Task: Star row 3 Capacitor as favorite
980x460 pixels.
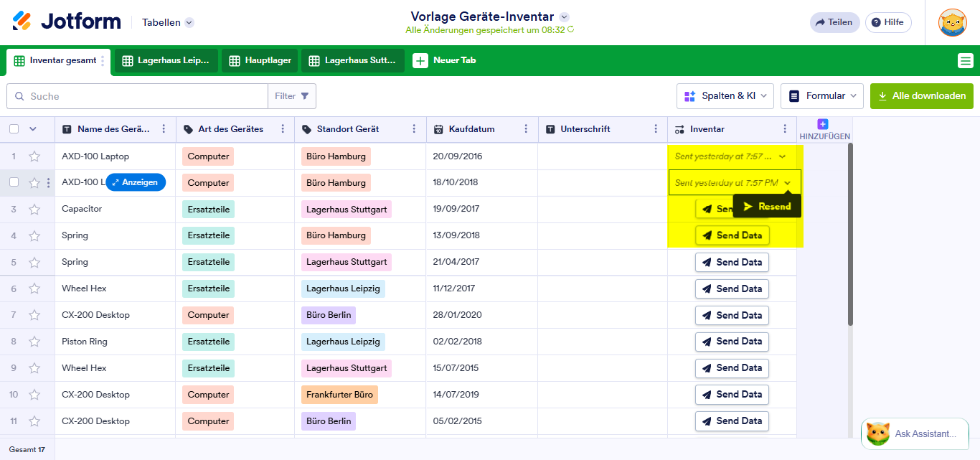Action: pos(34,210)
